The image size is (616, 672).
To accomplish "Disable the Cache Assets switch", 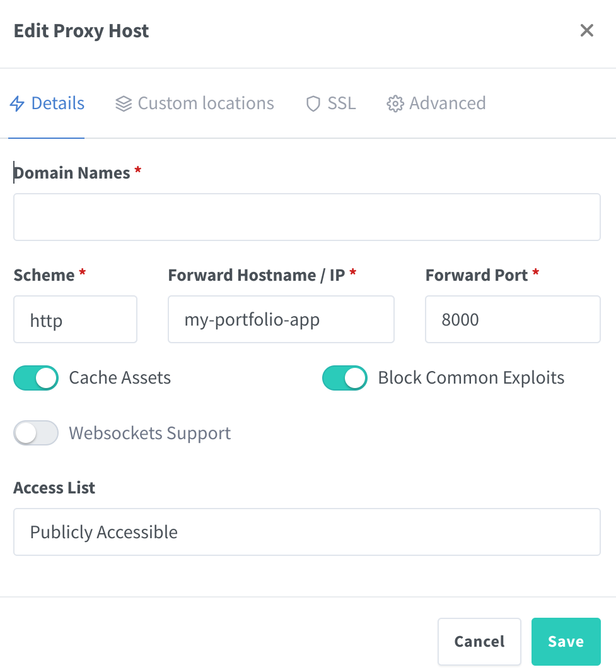I will (x=36, y=378).
